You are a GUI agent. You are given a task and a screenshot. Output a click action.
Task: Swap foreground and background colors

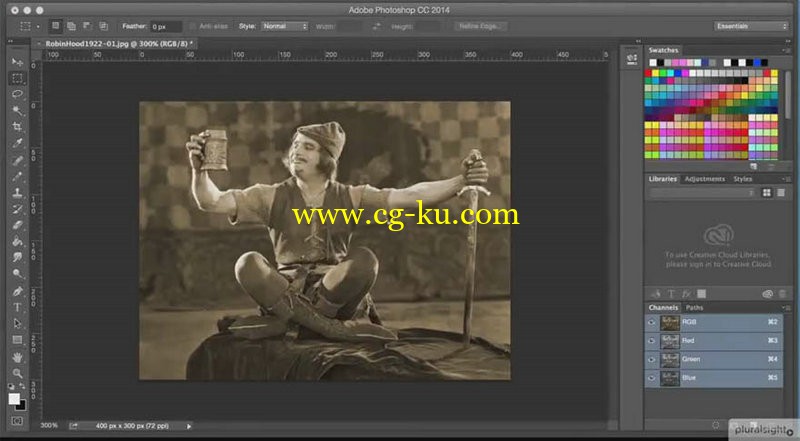(x=22, y=386)
